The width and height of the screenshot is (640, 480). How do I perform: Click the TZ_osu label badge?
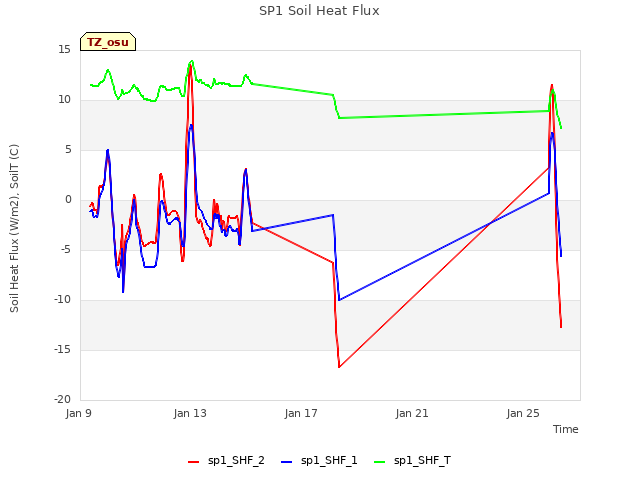click(x=108, y=42)
